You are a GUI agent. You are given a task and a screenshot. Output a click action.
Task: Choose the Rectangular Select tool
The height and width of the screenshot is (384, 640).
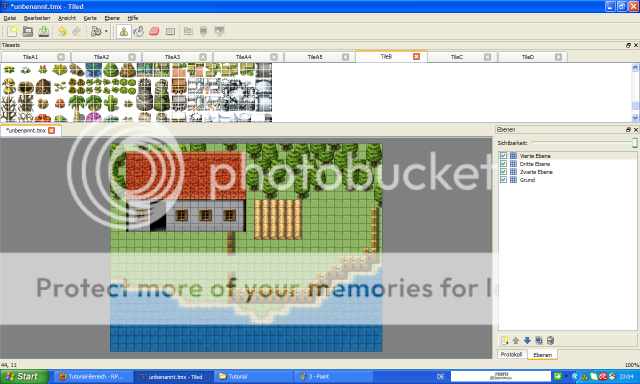[x=170, y=31]
